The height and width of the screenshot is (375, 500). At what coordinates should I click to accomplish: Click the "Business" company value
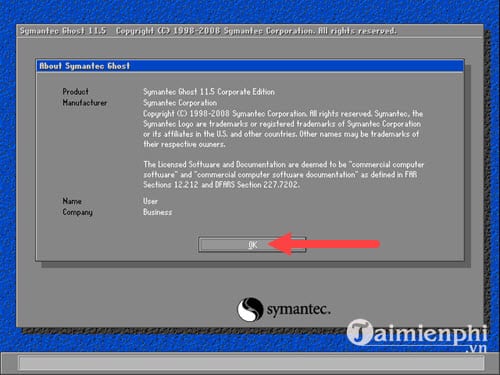point(158,212)
